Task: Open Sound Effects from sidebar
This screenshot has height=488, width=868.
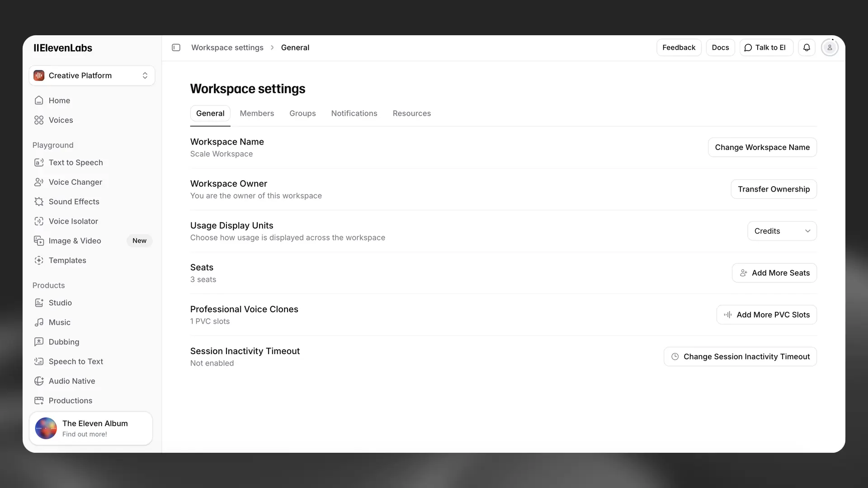Action: pos(74,202)
